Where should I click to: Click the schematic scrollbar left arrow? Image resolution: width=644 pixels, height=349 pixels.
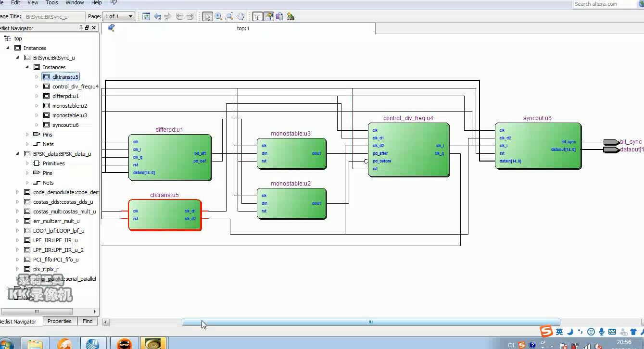[x=106, y=322]
